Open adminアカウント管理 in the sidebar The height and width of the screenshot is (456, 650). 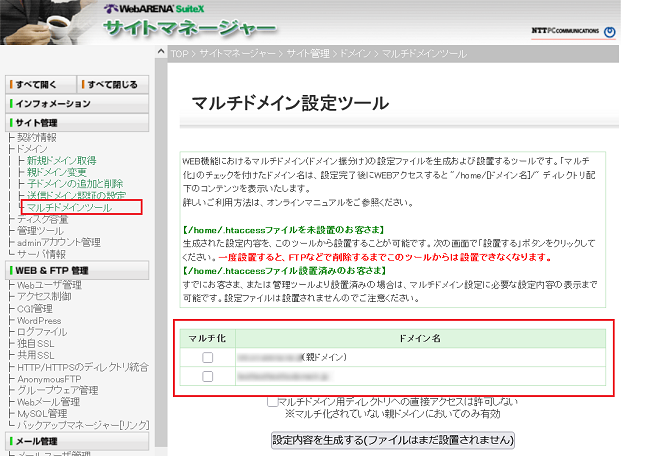click(x=59, y=243)
